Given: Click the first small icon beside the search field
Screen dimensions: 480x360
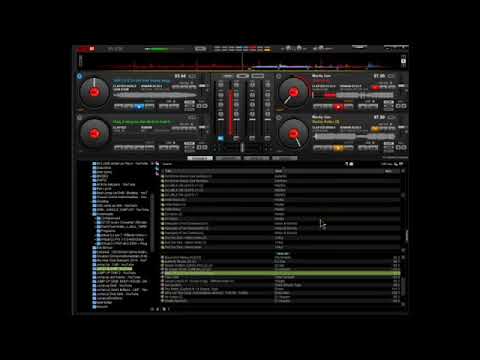Looking at the screenshot, I should coord(347,164).
